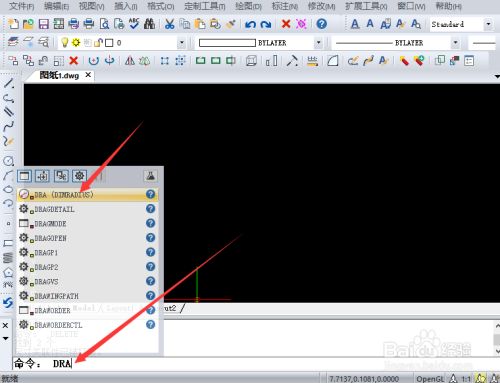Screen dimensions: 500x383
Task: Click the Print preview icon
Action: [104, 24]
